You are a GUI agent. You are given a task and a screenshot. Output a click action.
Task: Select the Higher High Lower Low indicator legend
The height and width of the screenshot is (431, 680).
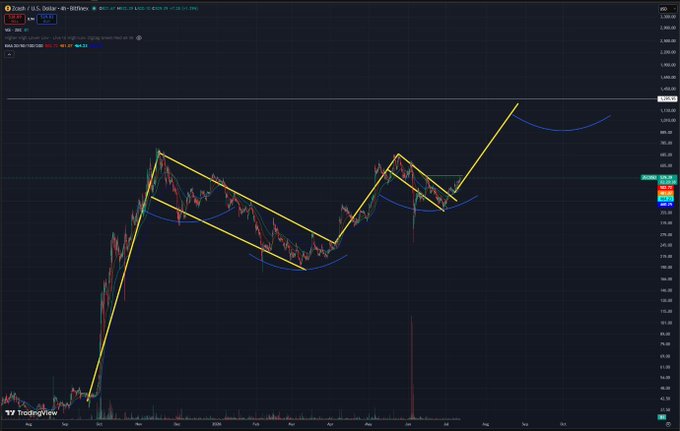pos(69,38)
